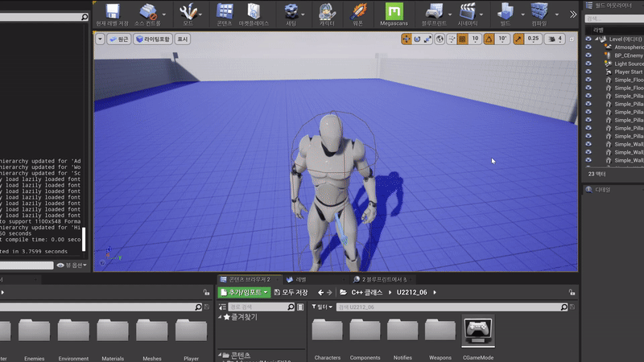Click the Lit (라이팅포함) view mode button
Screen dimensions: 644x362
pyautogui.click(x=152, y=39)
